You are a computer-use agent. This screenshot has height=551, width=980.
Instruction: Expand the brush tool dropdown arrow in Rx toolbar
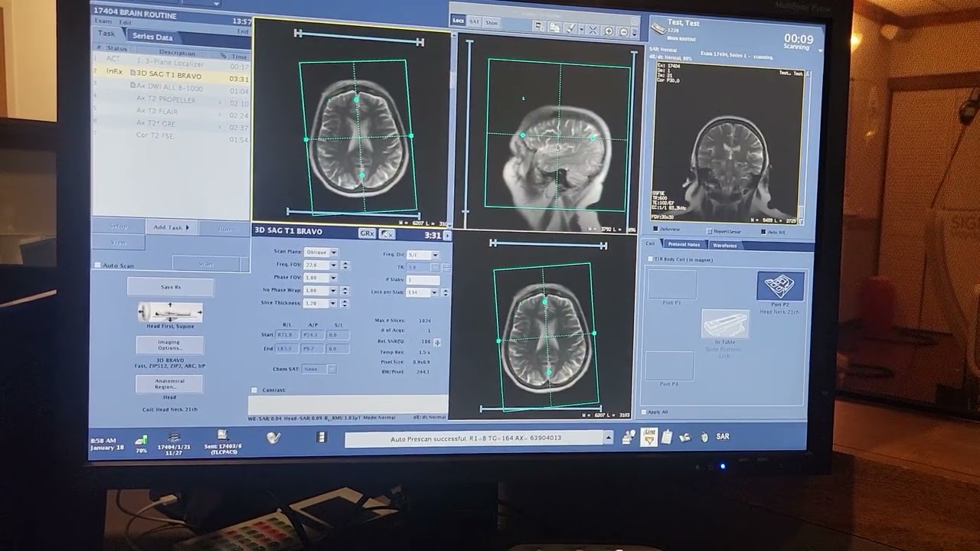581,30
